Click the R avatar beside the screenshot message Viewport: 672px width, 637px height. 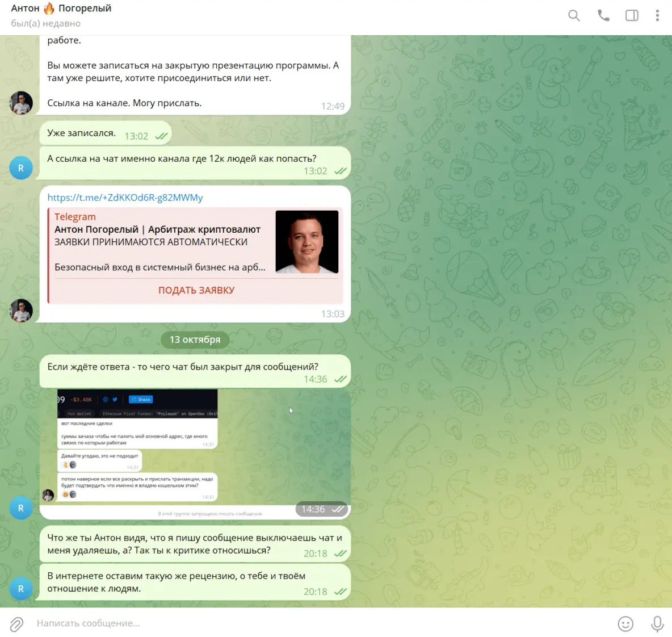tap(21, 508)
